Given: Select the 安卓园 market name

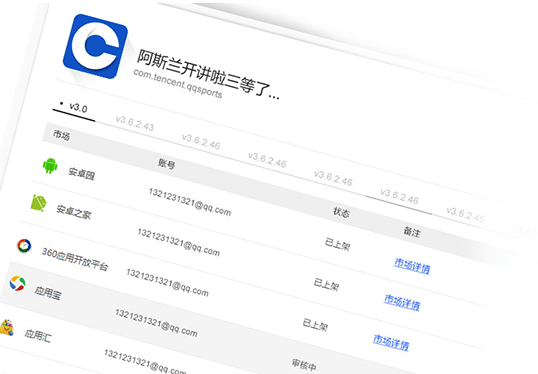Looking at the screenshot, I should tap(81, 174).
